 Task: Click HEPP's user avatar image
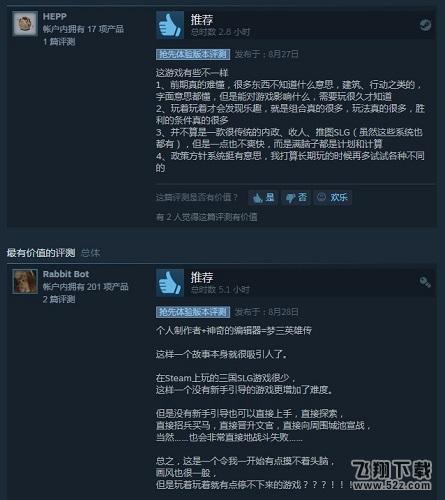pyautogui.click(x=25, y=24)
